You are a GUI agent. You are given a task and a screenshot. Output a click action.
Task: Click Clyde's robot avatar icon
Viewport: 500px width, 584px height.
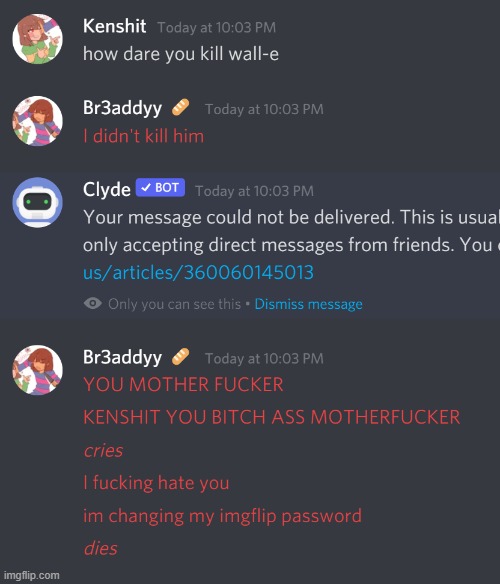coord(37,203)
